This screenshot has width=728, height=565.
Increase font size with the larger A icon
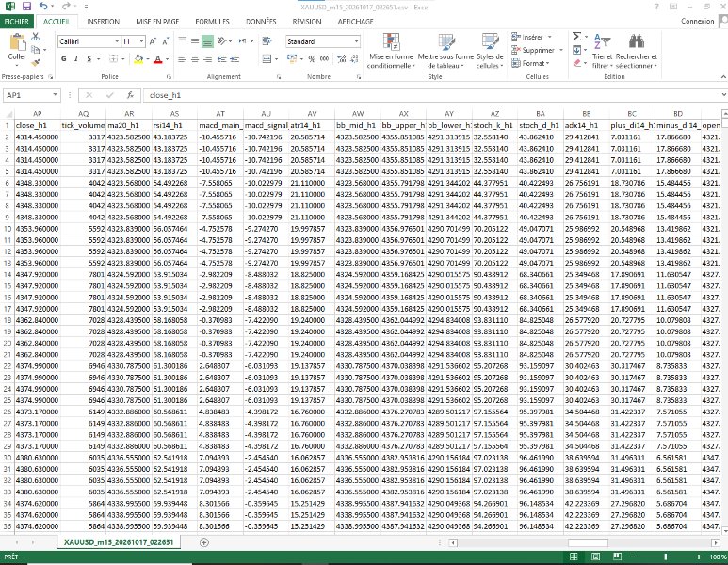tap(153, 41)
